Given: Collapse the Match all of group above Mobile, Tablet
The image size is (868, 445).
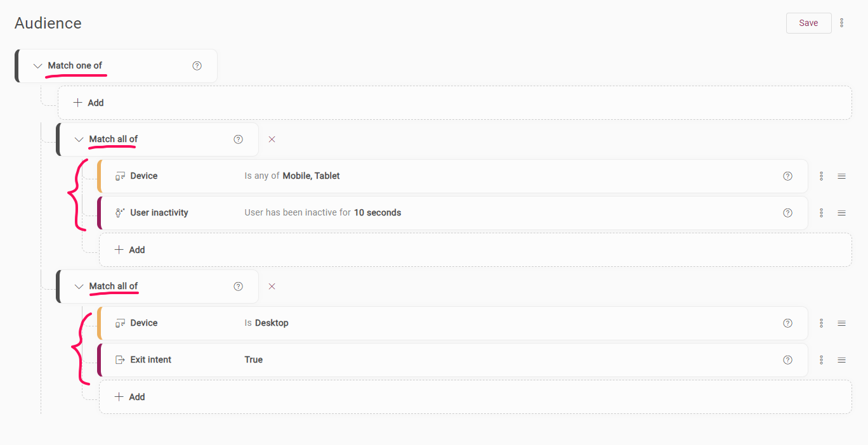Looking at the screenshot, I should (x=79, y=139).
